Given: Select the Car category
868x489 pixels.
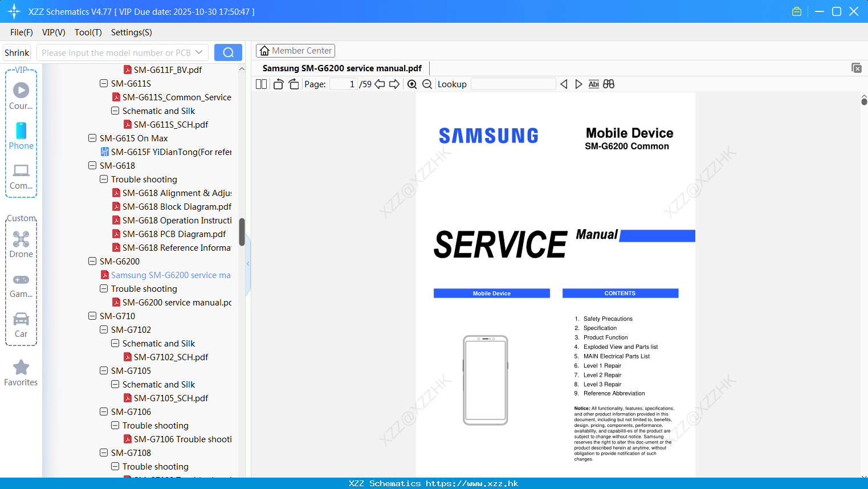Looking at the screenshot, I should (x=21, y=325).
